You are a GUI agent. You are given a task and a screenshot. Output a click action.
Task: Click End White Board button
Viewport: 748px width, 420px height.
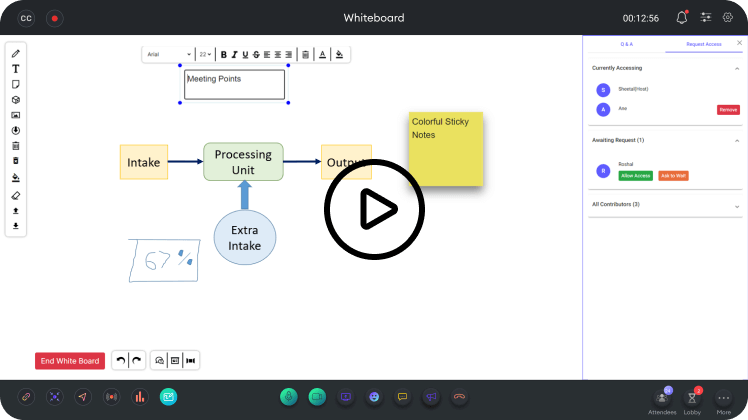coord(70,361)
